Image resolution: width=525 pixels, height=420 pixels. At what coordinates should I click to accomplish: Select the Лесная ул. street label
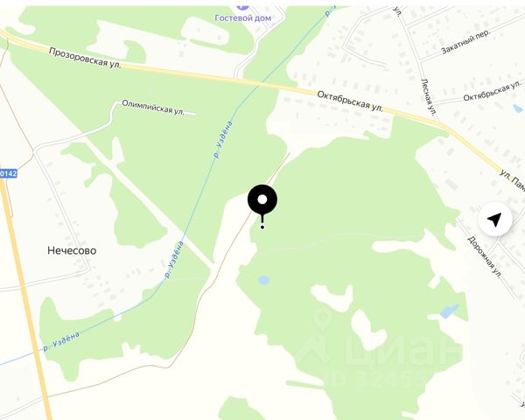[x=428, y=97]
